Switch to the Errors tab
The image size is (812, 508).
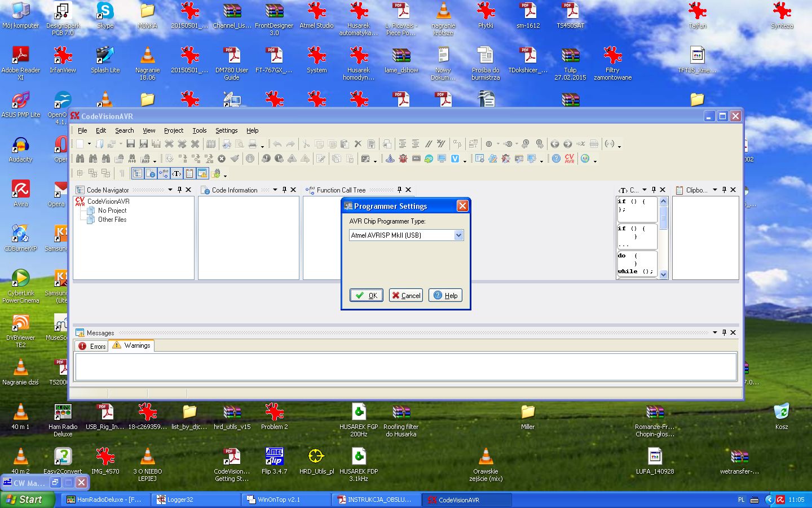point(92,346)
